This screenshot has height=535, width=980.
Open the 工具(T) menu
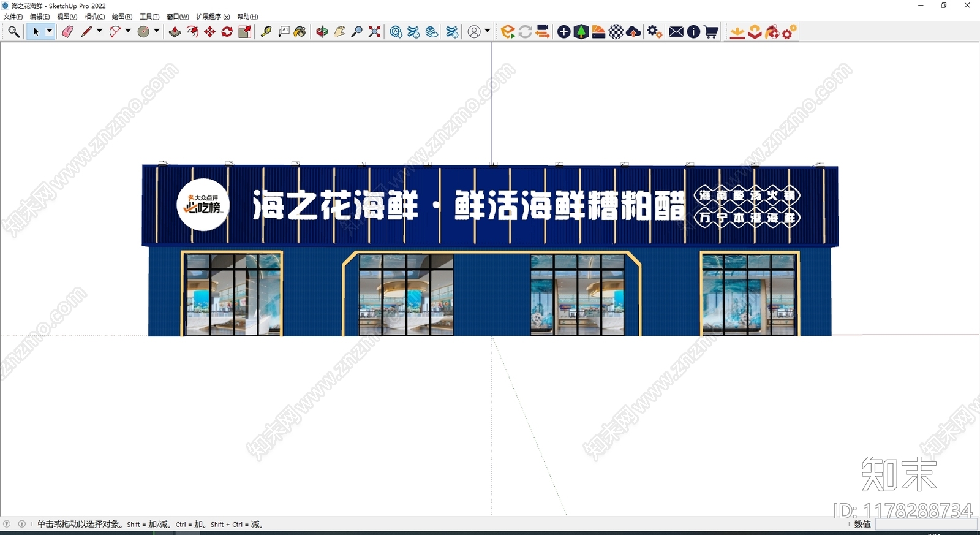pyautogui.click(x=149, y=17)
